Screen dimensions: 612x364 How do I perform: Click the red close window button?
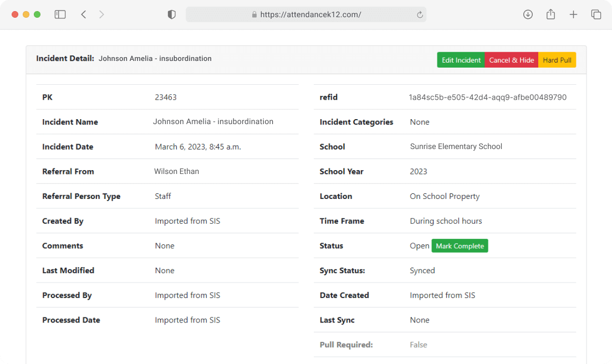[x=15, y=14]
